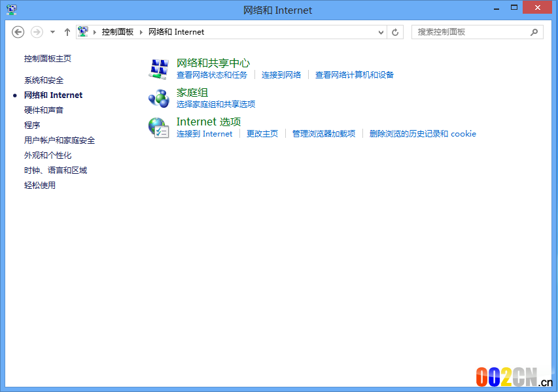Open the 网络和共享中心 heading link
The image size is (558, 392).
[213, 63]
